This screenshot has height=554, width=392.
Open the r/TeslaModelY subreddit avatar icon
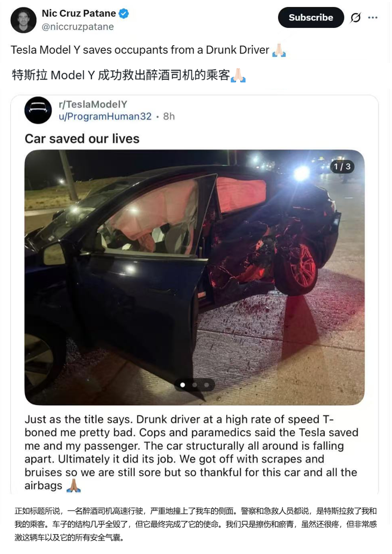click(38, 110)
